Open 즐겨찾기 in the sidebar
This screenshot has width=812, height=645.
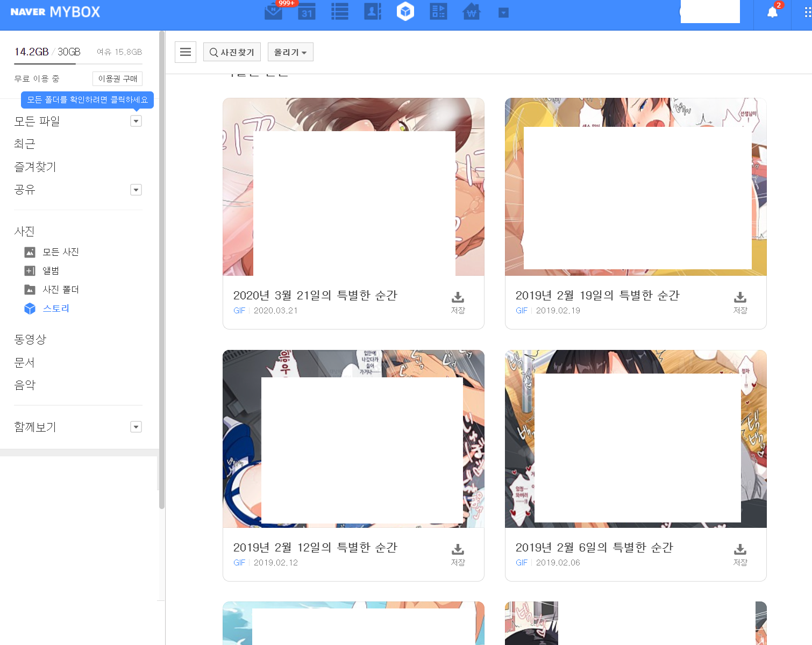pyautogui.click(x=35, y=167)
